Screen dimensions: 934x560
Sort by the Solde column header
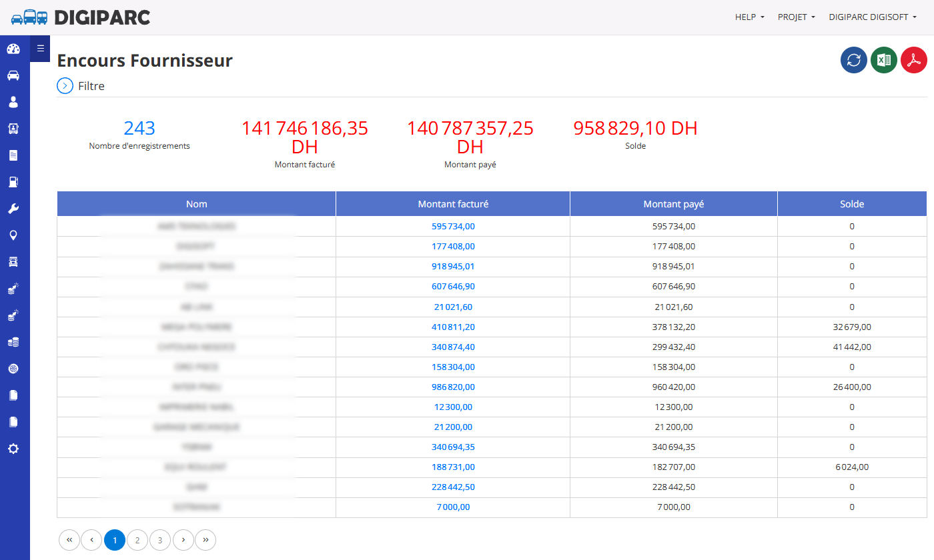852,204
